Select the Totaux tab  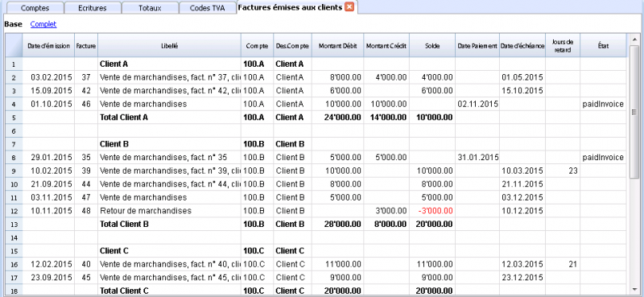[150, 8]
